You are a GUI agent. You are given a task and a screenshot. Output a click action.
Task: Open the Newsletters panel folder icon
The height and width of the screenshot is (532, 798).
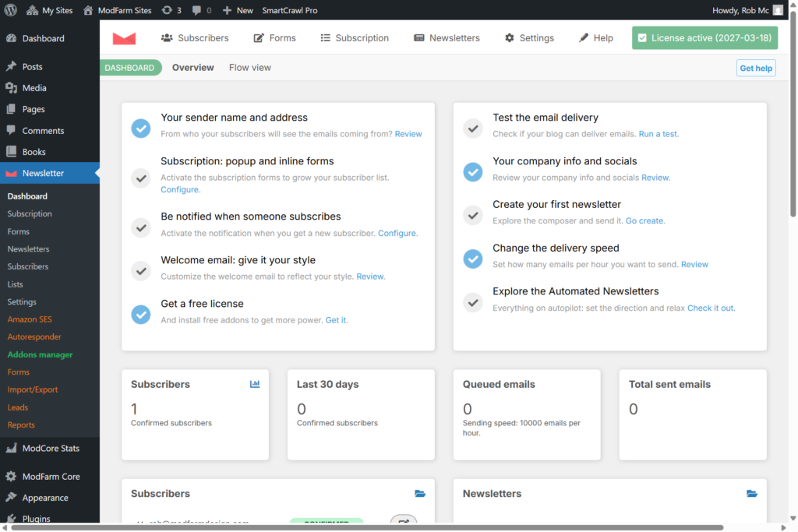pyautogui.click(x=752, y=493)
